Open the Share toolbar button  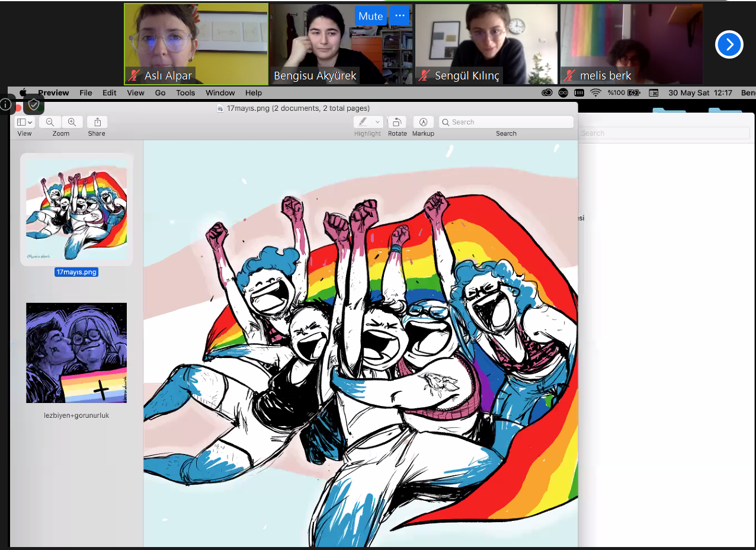97,122
